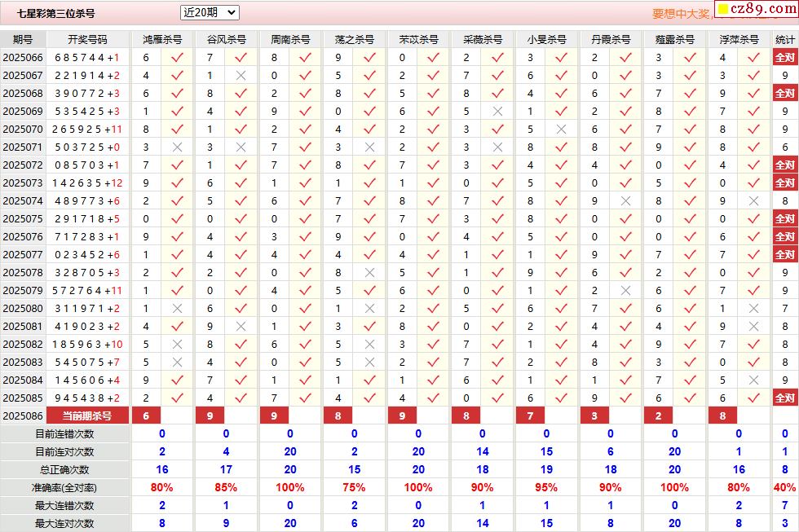
Task: Select the draw number 390772+3
Action: (87, 94)
